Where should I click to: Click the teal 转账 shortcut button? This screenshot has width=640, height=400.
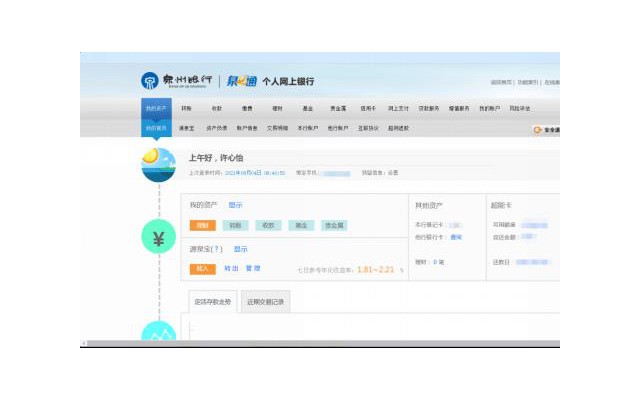[x=236, y=225]
